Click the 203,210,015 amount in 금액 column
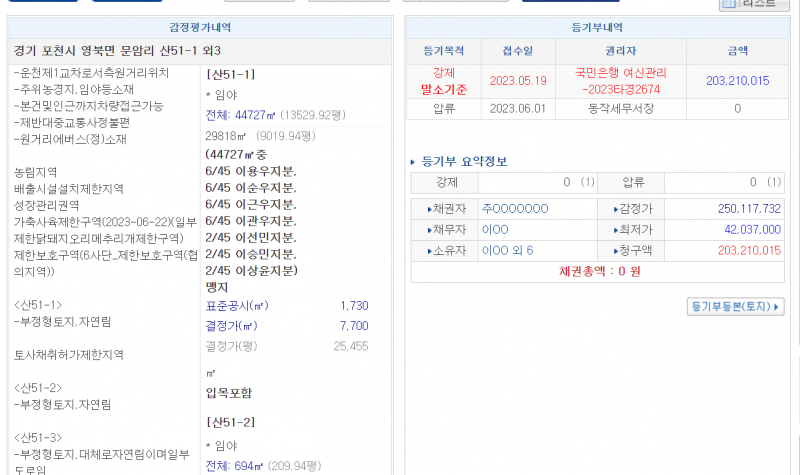Image resolution: width=800 pixels, height=475 pixels. [737, 81]
